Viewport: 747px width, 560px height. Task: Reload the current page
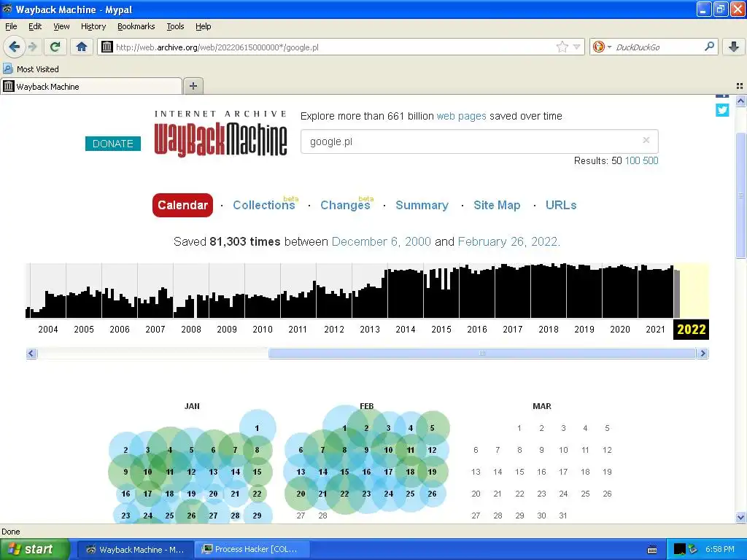[x=55, y=47]
